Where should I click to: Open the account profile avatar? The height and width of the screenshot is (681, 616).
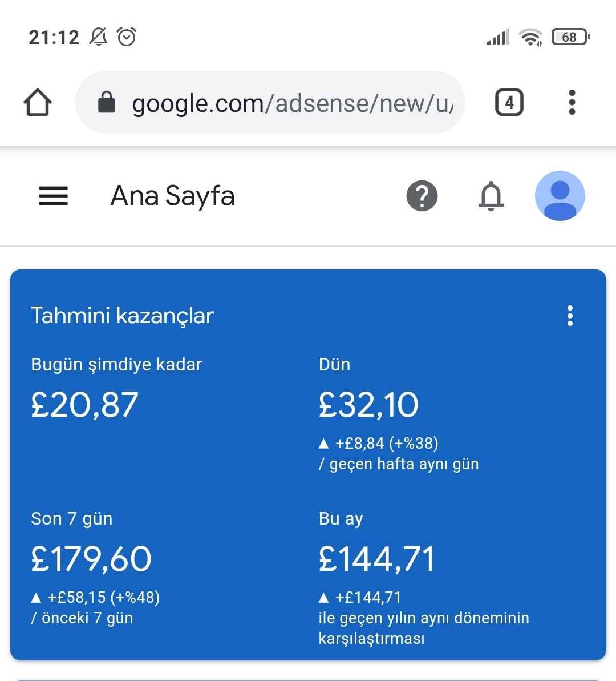click(x=560, y=196)
